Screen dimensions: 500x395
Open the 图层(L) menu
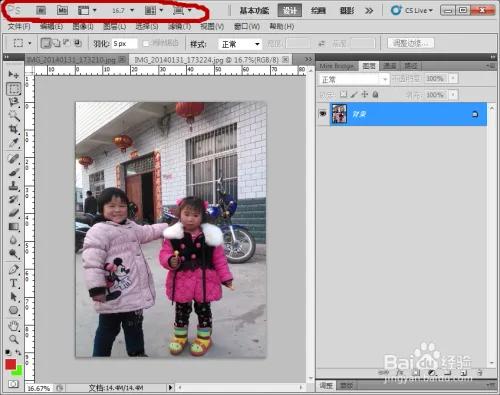[x=114, y=26]
